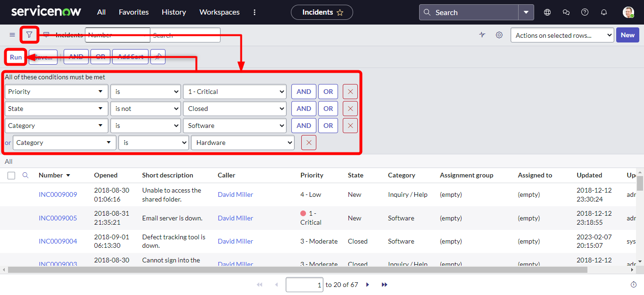
Task: Open the help question mark icon
Action: coord(585,12)
